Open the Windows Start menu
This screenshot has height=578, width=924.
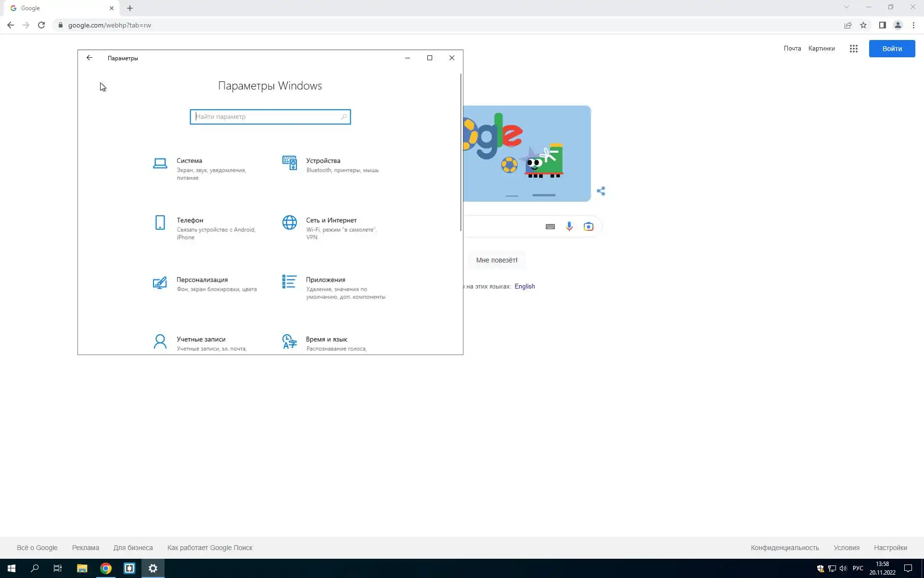[x=12, y=568]
